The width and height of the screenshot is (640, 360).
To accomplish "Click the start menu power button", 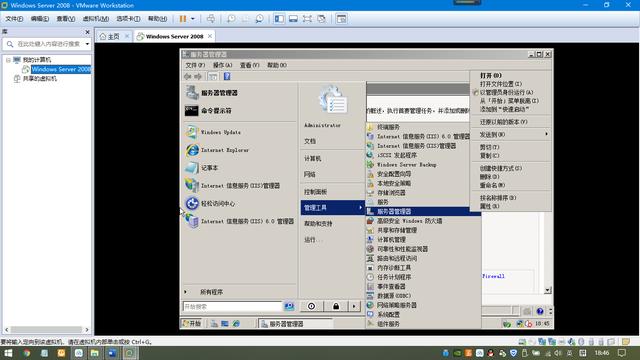I will [311, 306].
